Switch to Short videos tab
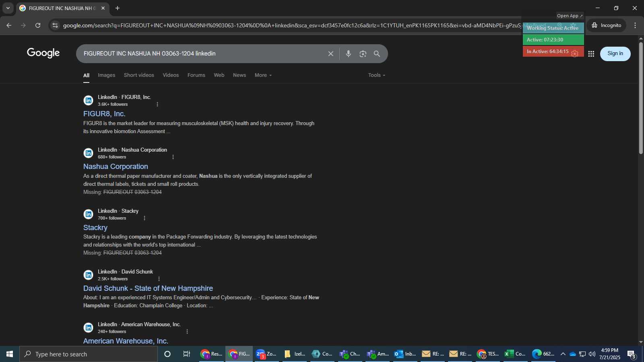644x362 pixels. coord(139,75)
